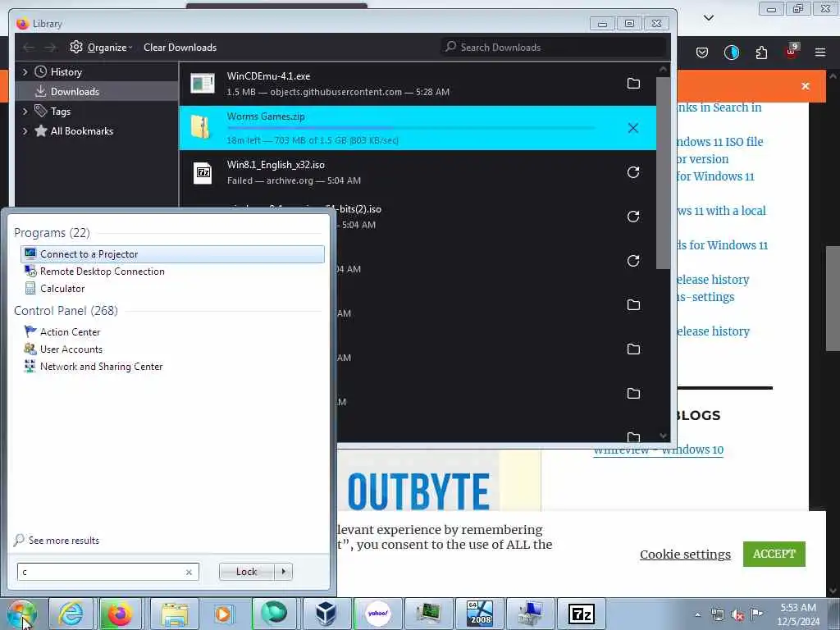Screen dimensions: 840x630
Task: Click the taskbar clock showing 5:53 AM
Action: click(798, 614)
